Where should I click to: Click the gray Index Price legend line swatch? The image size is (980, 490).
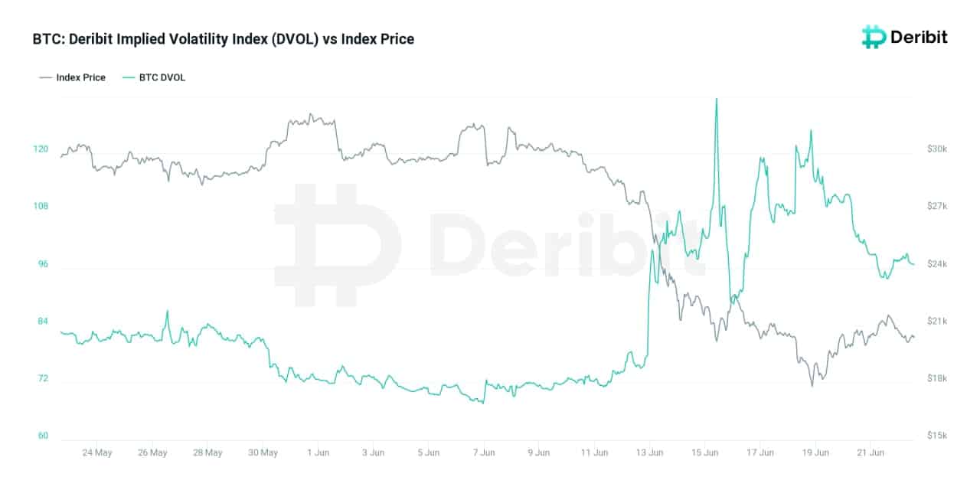[45, 77]
